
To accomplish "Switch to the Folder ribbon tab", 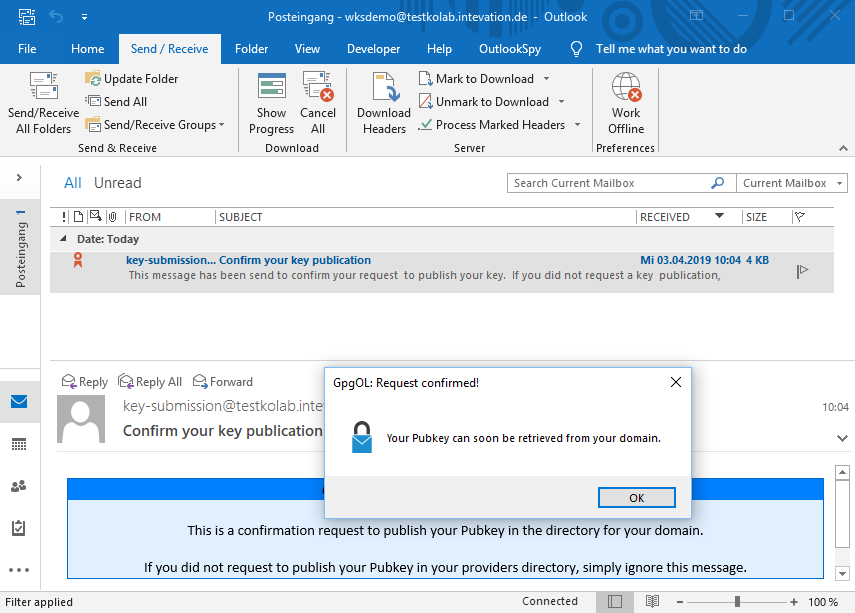I will [251, 49].
